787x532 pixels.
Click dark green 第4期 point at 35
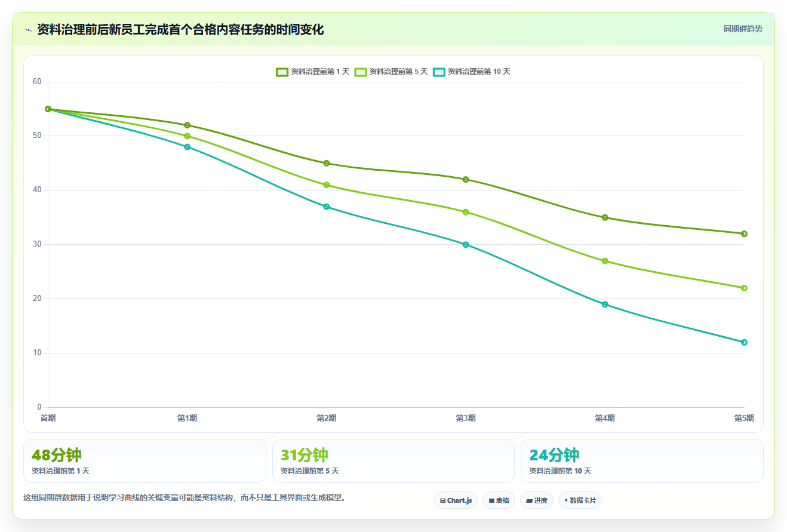click(x=605, y=217)
